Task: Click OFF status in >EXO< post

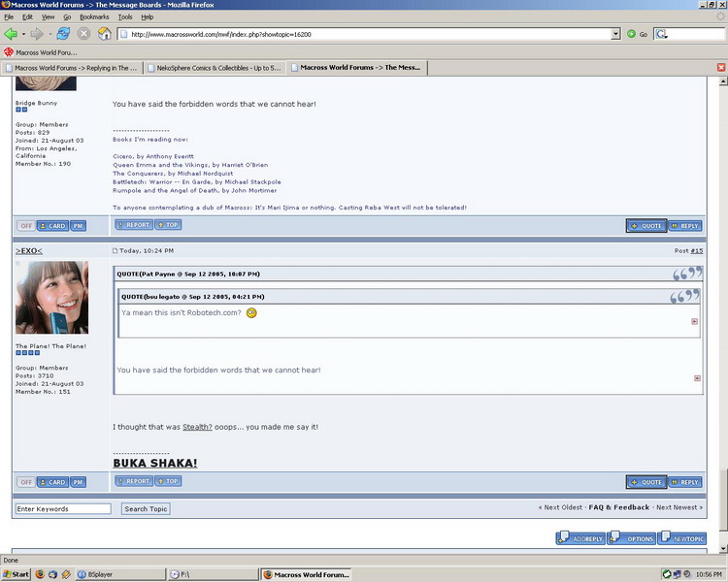Action: pyautogui.click(x=26, y=482)
